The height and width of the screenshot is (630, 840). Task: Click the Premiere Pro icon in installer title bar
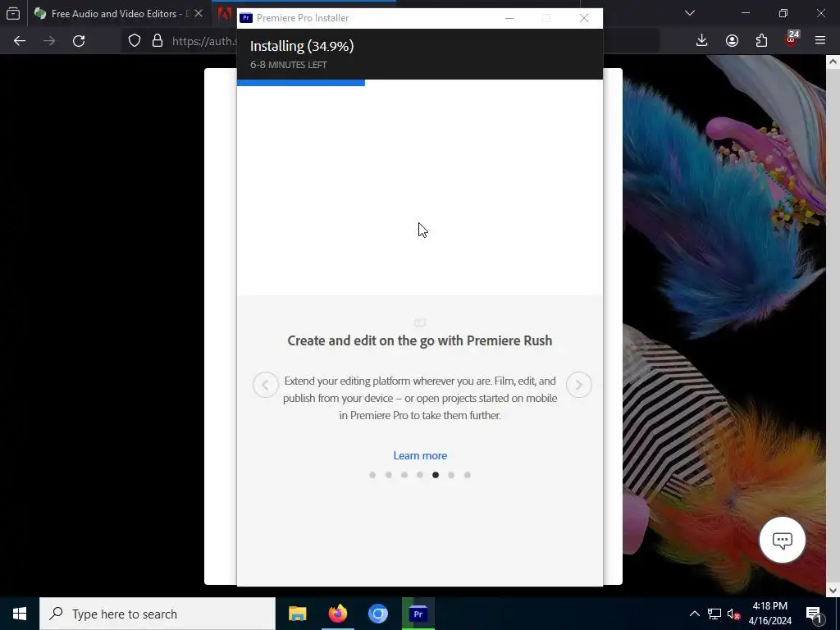[246, 18]
